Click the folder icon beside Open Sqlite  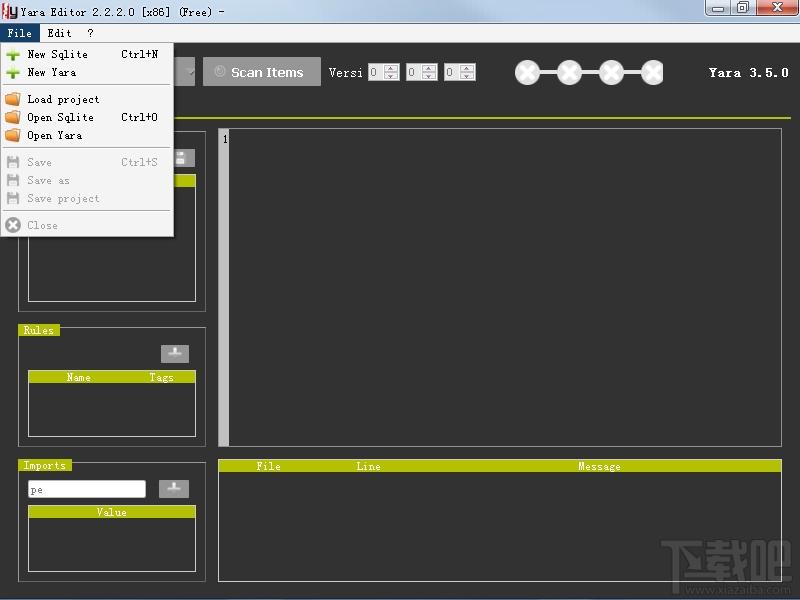[x=13, y=117]
